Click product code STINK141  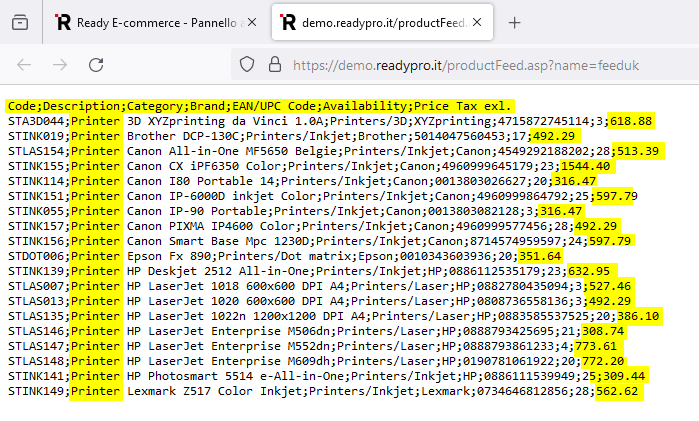(x=36, y=376)
